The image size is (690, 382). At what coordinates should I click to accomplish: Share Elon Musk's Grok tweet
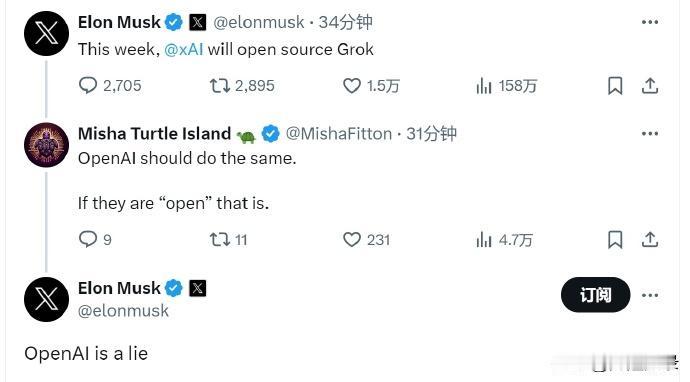[x=650, y=85]
